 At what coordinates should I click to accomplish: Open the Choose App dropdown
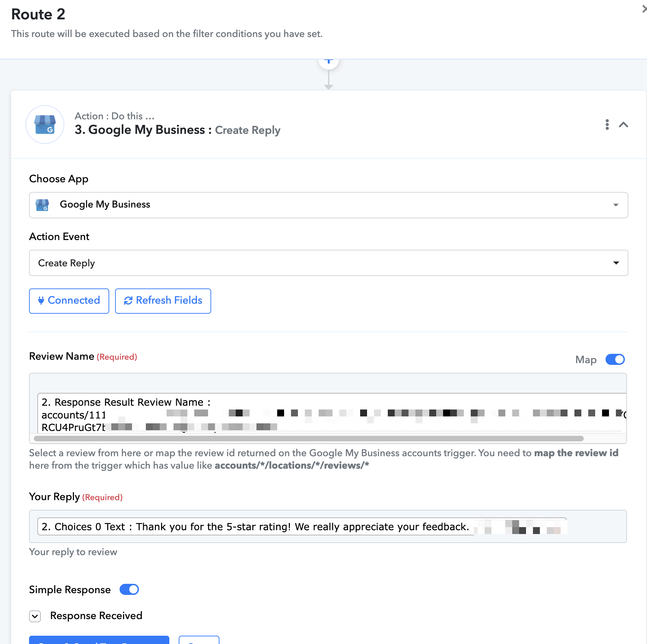point(328,205)
